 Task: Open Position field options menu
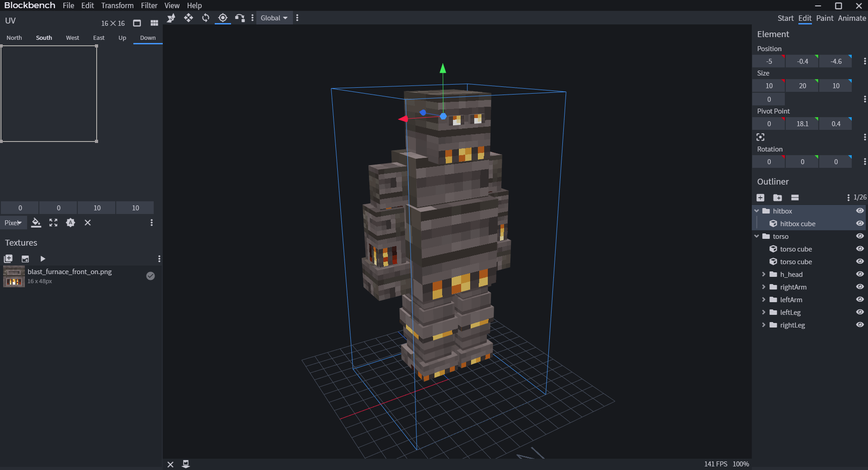point(864,61)
